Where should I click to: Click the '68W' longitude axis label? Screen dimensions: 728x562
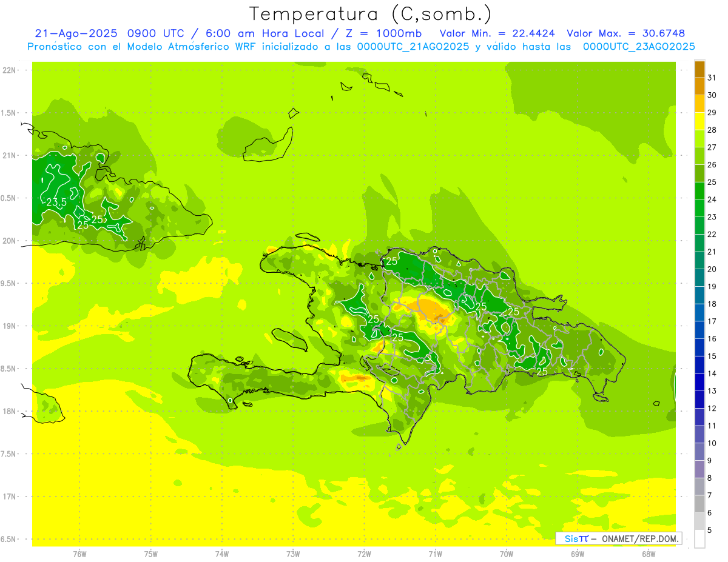[x=649, y=554]
